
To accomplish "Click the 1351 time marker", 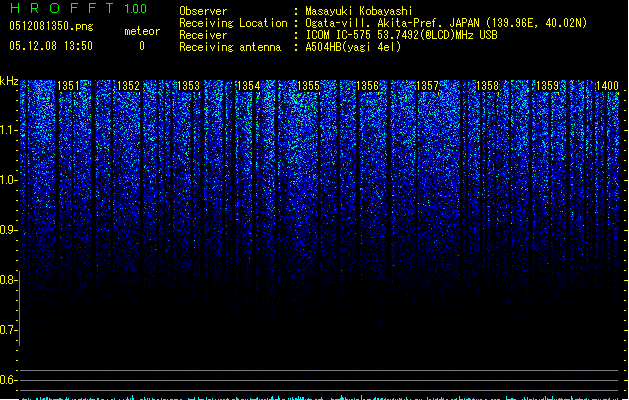I will coord(69,85).
